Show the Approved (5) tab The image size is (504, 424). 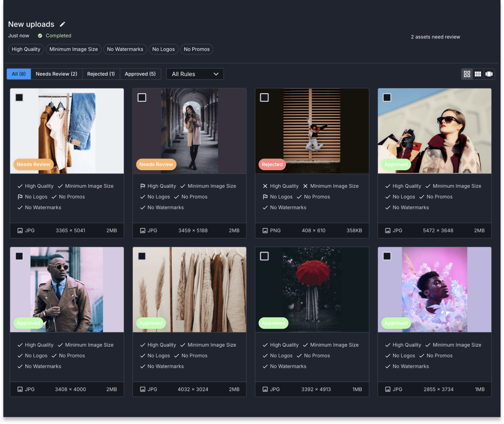140,74
